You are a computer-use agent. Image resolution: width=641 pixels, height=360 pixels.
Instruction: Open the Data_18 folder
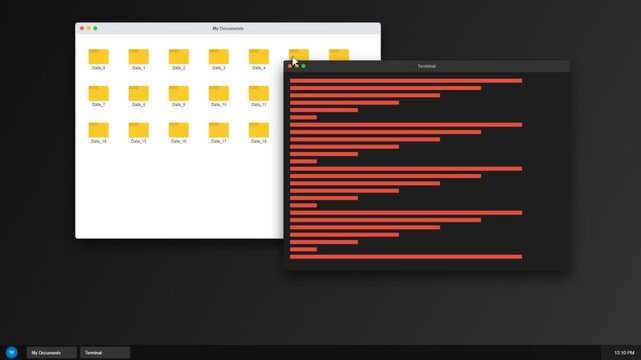[259, 130]
